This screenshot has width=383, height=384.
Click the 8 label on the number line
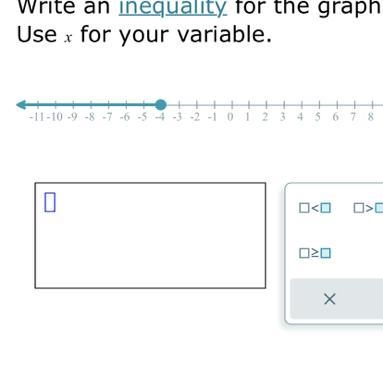coord(370,117)
